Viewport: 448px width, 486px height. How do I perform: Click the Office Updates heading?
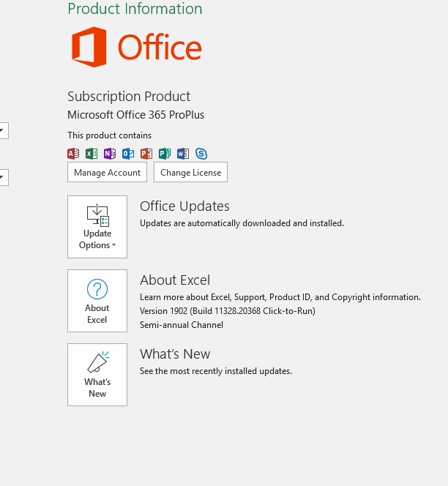tap(184, 206)
